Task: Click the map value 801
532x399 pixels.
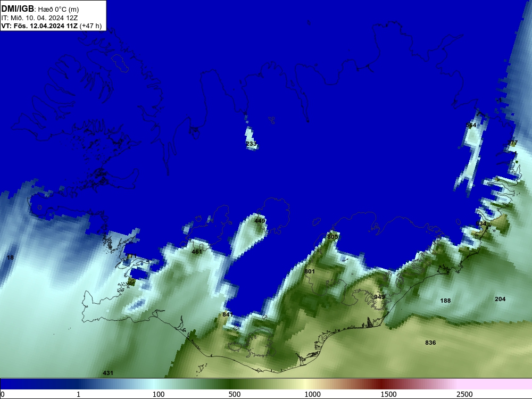Action: [x=310, y=271]
